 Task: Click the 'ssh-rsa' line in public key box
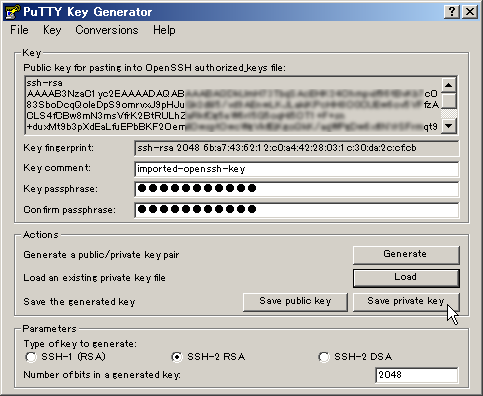point(44,83)
